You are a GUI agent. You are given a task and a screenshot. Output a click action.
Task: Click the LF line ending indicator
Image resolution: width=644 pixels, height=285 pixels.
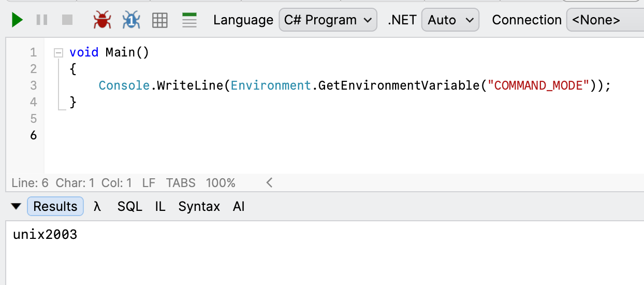tap(149, 183)
